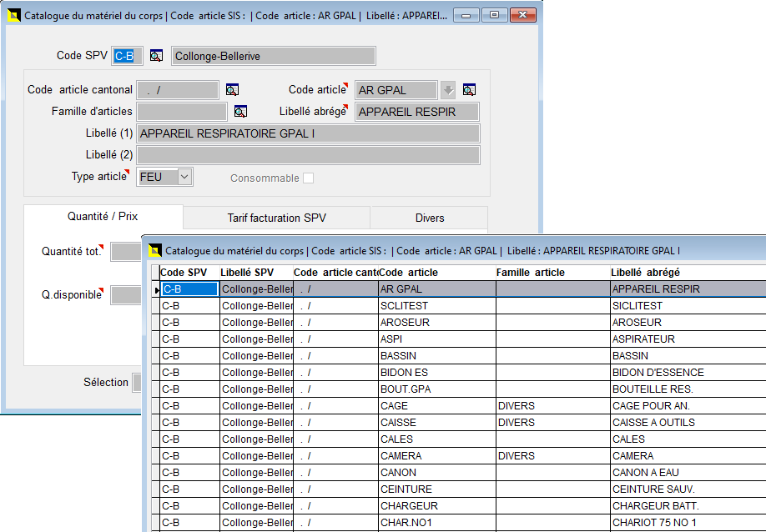Select the BIDON ES article row
The image size is (766, 532).
(x=404, y=373)
